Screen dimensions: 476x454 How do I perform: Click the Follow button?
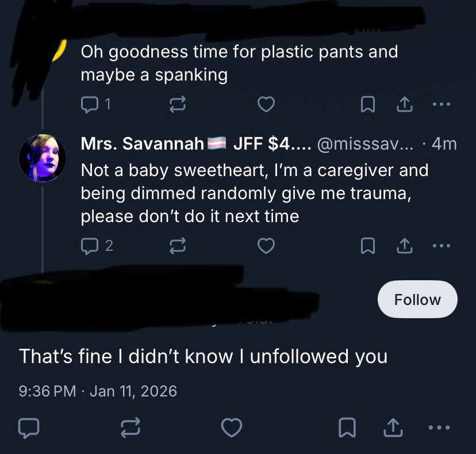pyautogui.click(x=417, y=299)
